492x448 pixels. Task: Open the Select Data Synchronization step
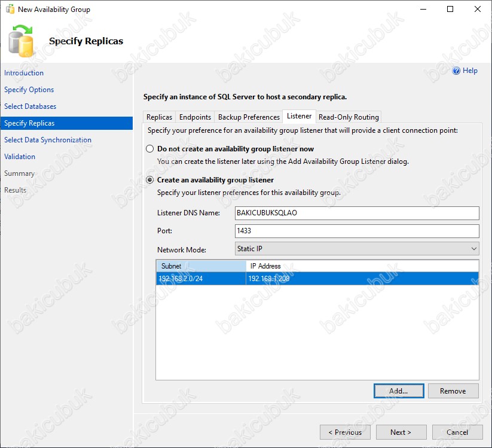click(x=48, y=140)
